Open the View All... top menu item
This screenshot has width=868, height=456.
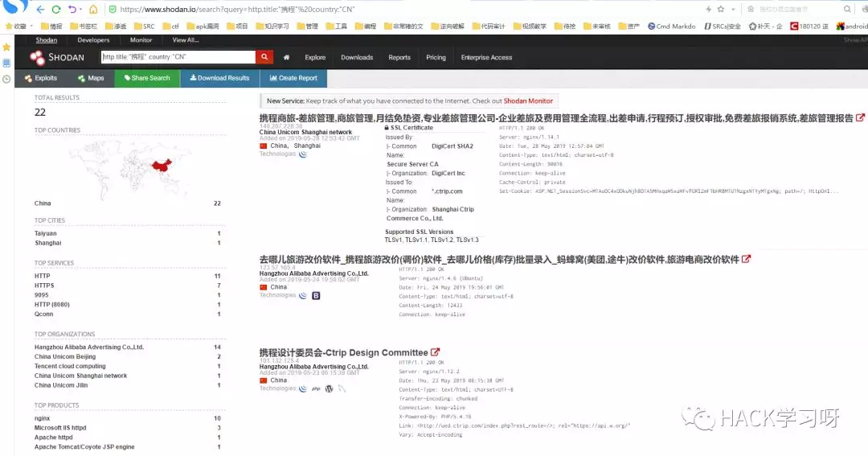(x=186, y=40)
